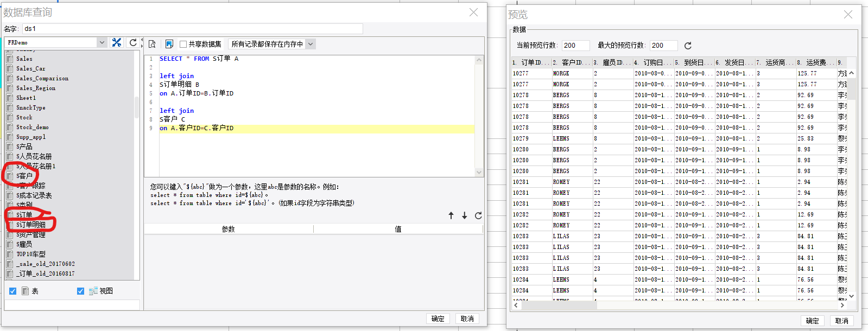
Task: Click the S雇员 table icon
Action: (x=10, y=244)
